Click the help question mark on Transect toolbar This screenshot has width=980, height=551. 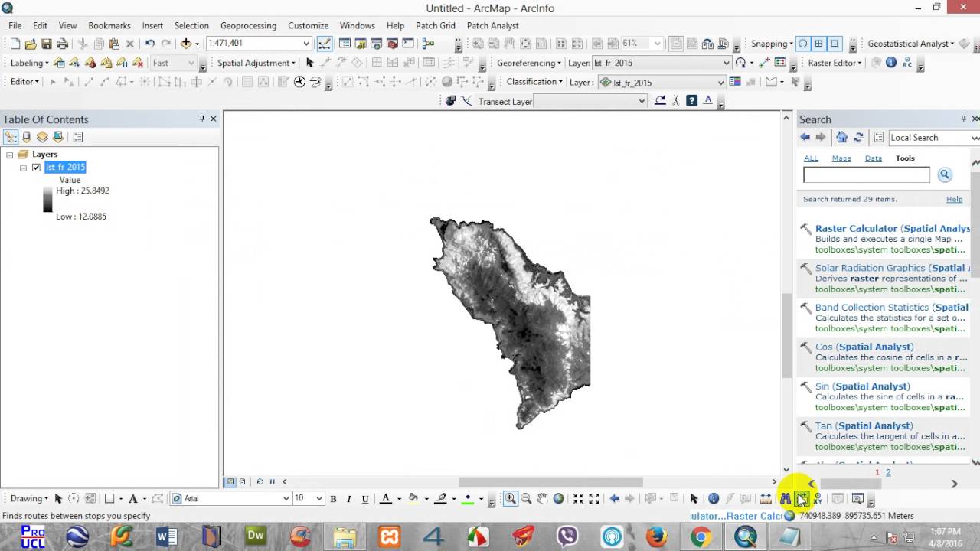coord(691,100)
